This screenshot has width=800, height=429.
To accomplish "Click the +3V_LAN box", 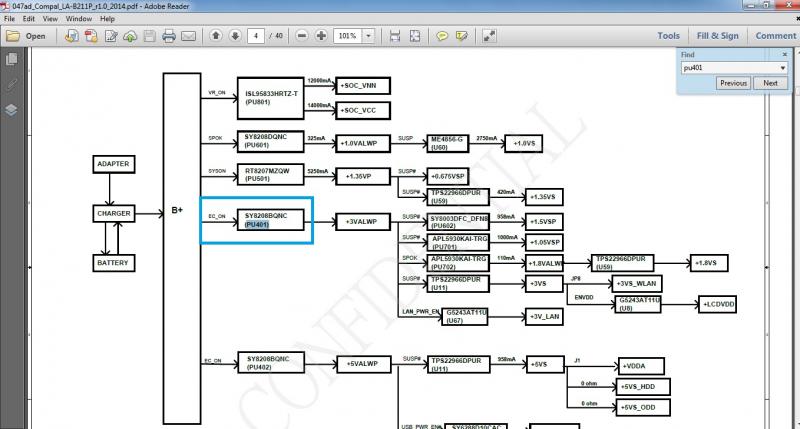I will [x=544, y=317].
